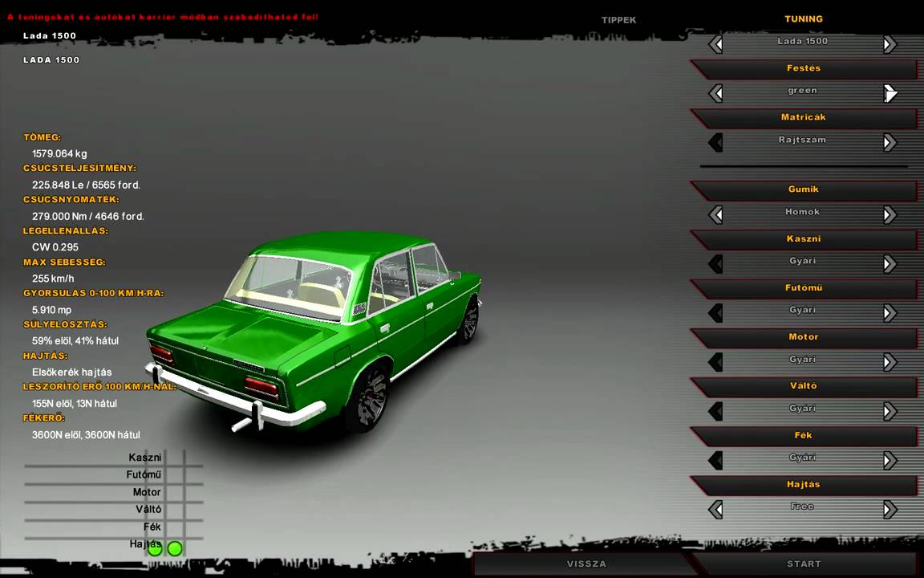The width and height of the screenshot is (924, 578).
Task: Click the 59% elöl, 41% hátul value
Action: pos(75,341)
